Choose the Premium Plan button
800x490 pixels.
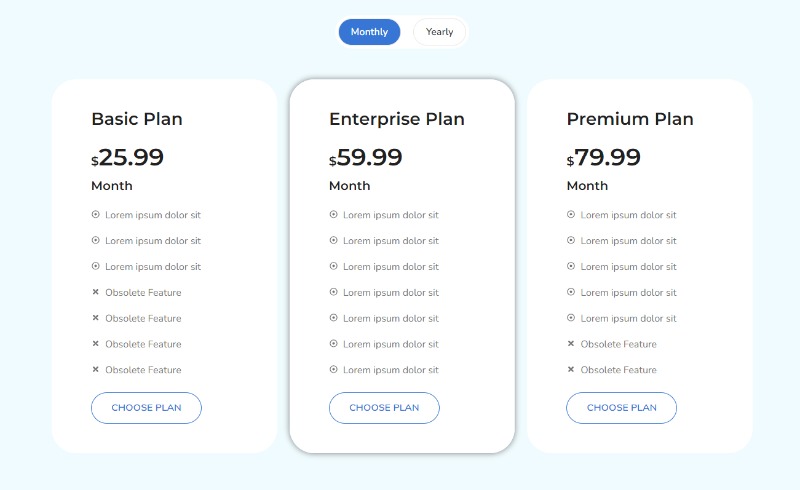point(621,408)
